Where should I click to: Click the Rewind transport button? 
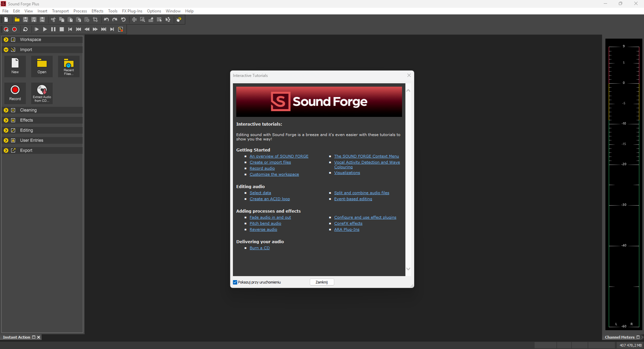(87, 29)
